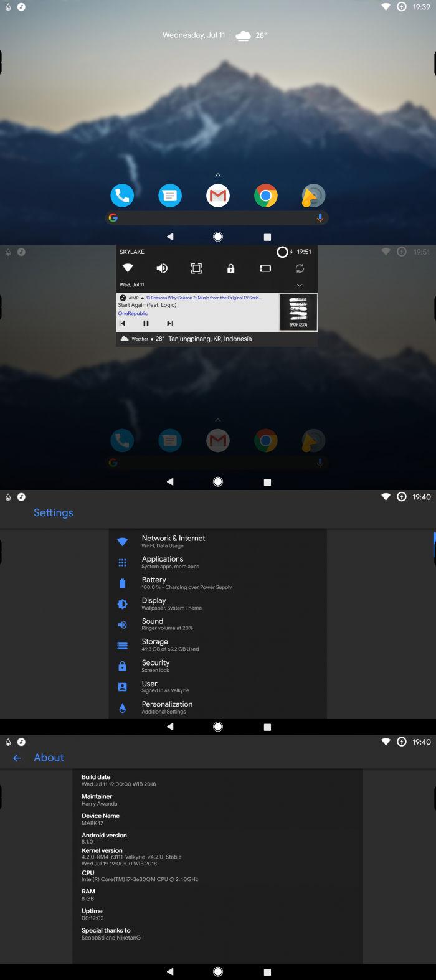Open Sound settings entry
This screenshot has height=980, width=436.
point(218,624)
